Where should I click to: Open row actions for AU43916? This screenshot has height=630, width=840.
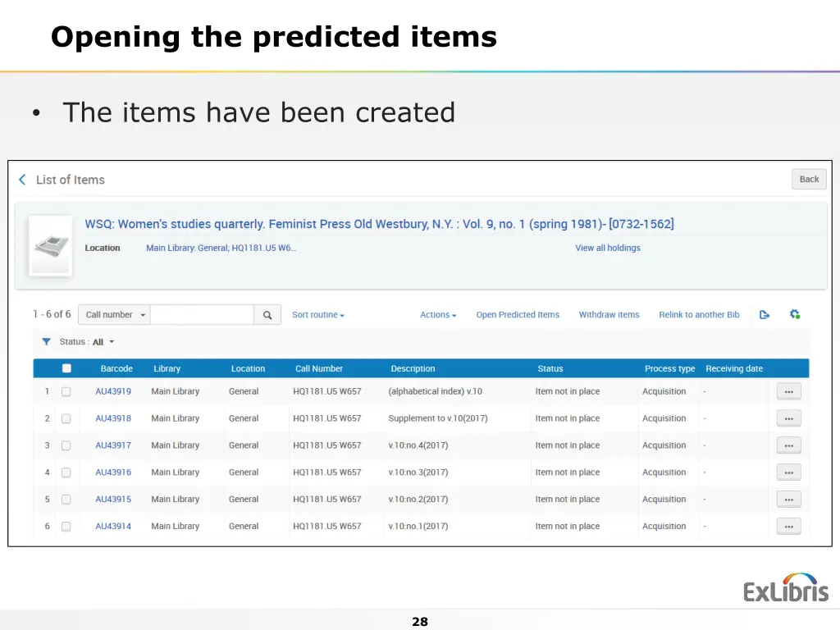(x=788, y=472)
